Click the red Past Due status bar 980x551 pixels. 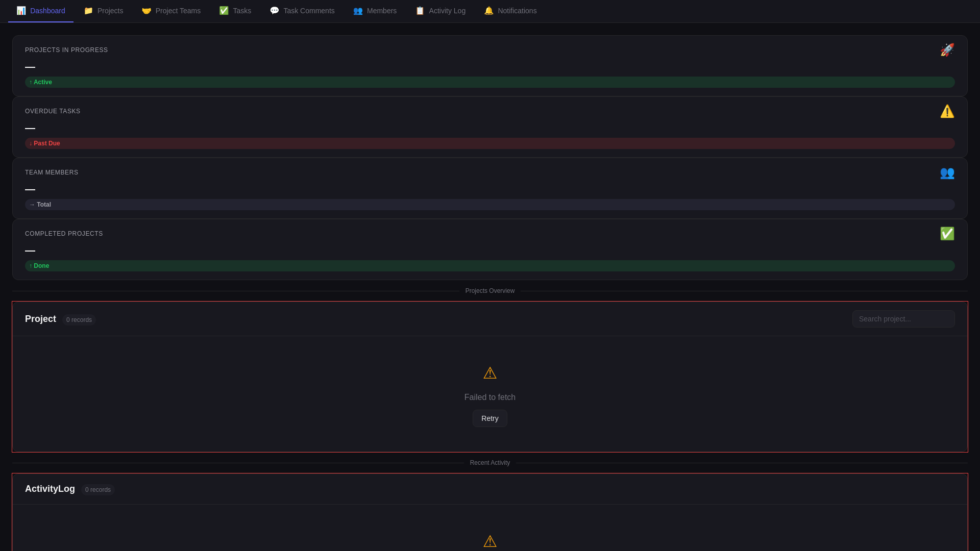(x=489, y=143)
